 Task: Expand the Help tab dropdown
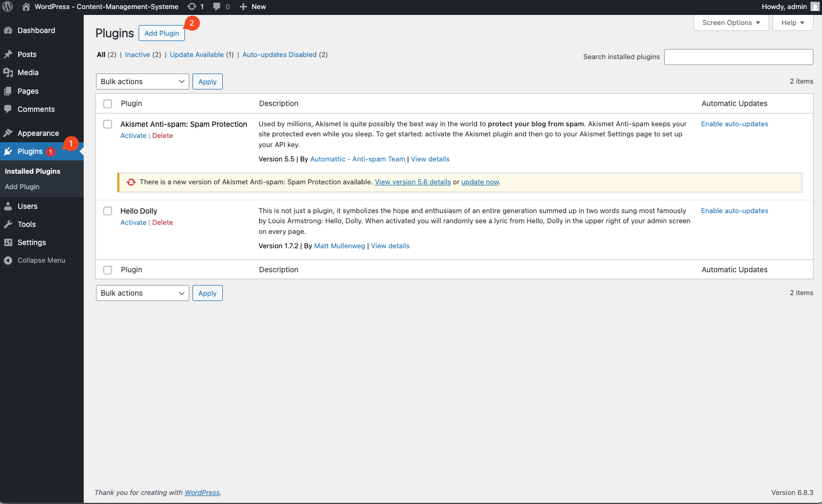[x=792, y=23]
